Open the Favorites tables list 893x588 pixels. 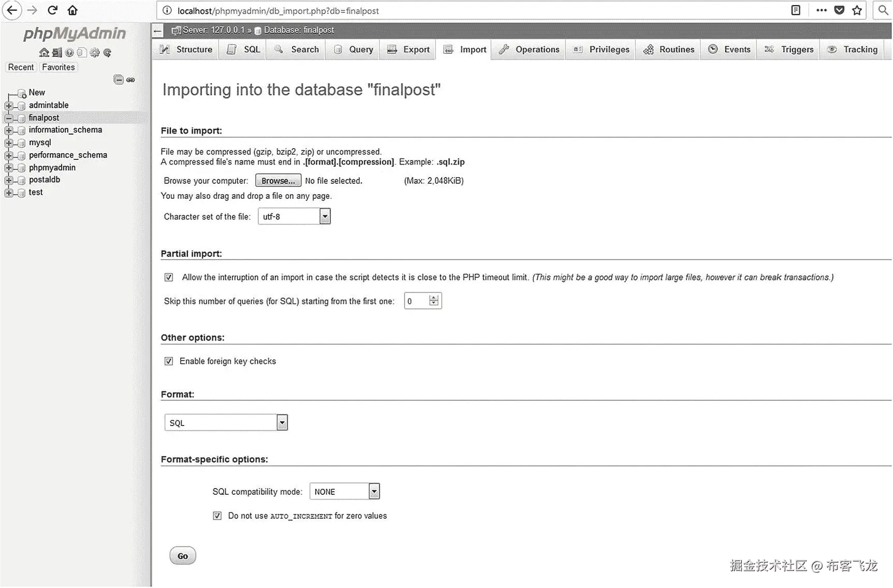tap(58, 67)
